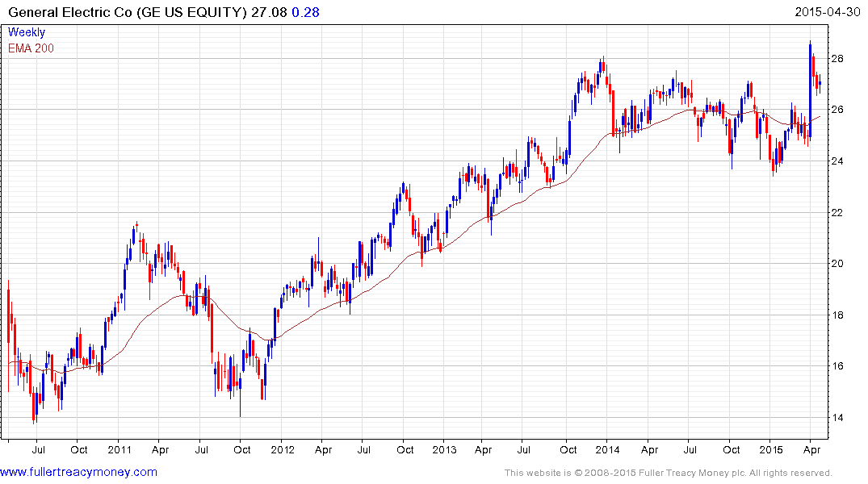Screen dimensions: 868x484
Task: Click the 2011 year axis label
Action: click(120, 449)
